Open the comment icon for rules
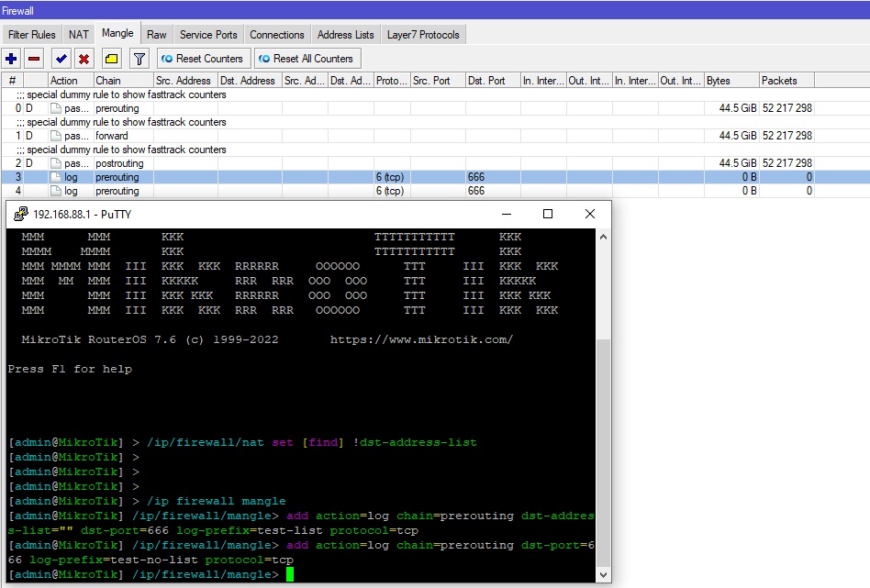870x588 pixels. (x=113, y=58)
